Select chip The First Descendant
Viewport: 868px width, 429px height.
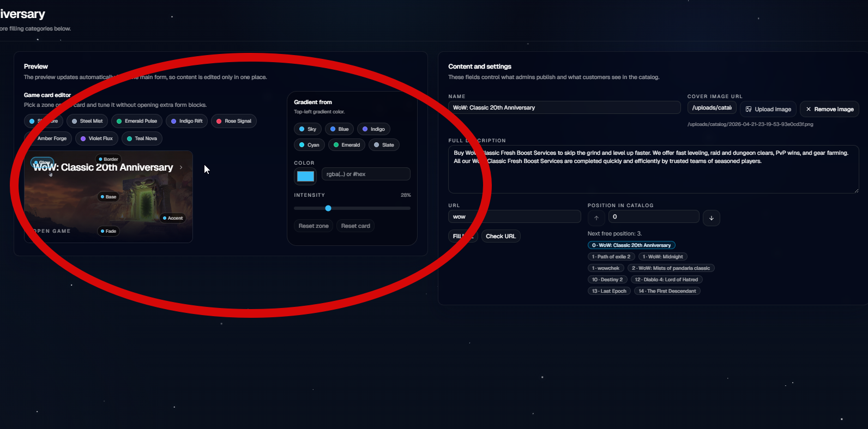click(667, 291)
